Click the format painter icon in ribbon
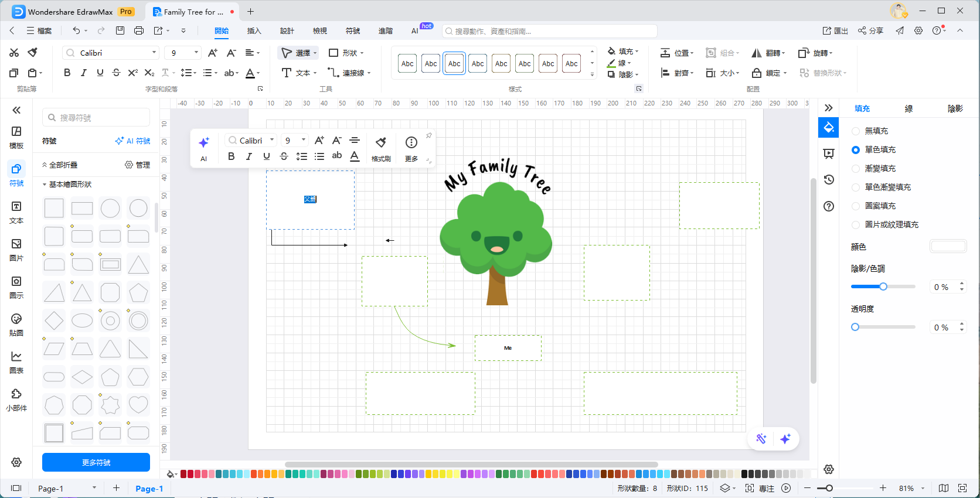 pyautogui.click(x=33, y=53)
